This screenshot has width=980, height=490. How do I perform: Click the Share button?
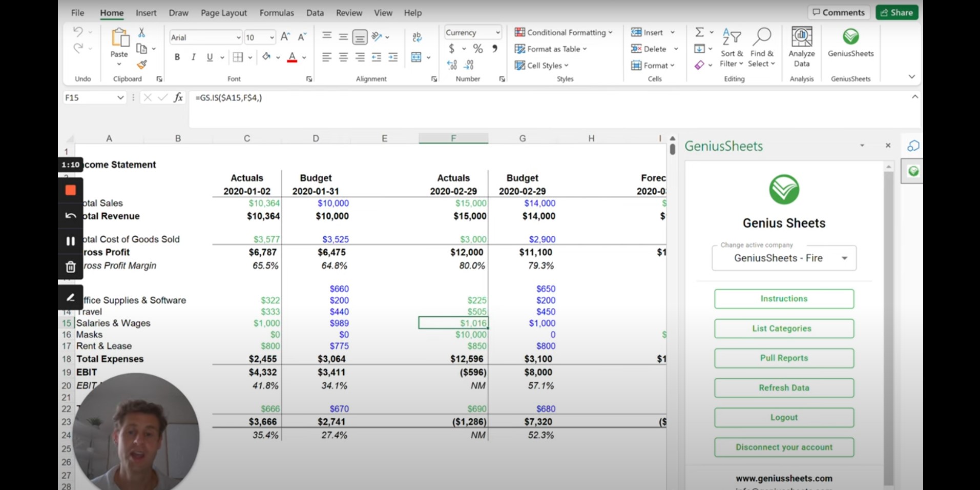coord(896,12)
